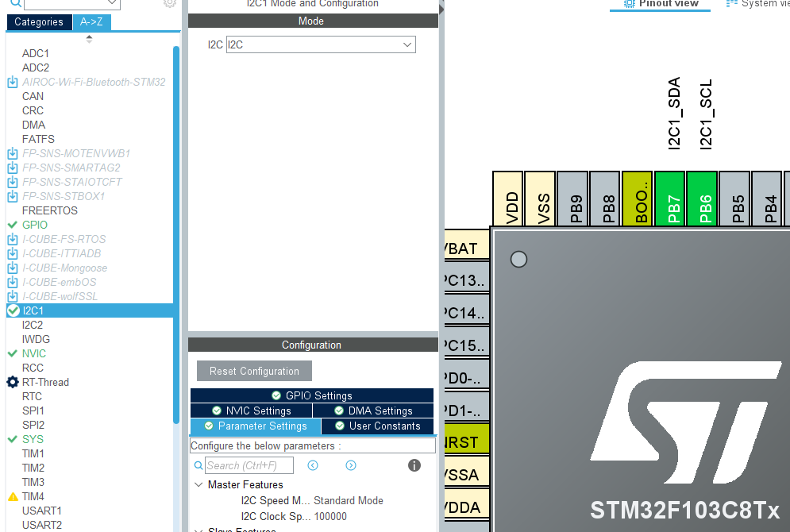Switch to Categories tab

click(x=39, y=21)
